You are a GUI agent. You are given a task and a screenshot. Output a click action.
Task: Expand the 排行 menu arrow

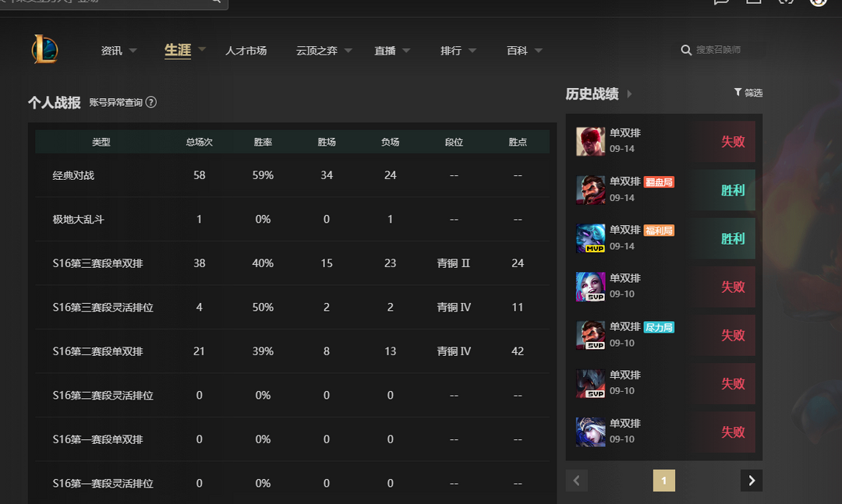(x=472, y=51)
